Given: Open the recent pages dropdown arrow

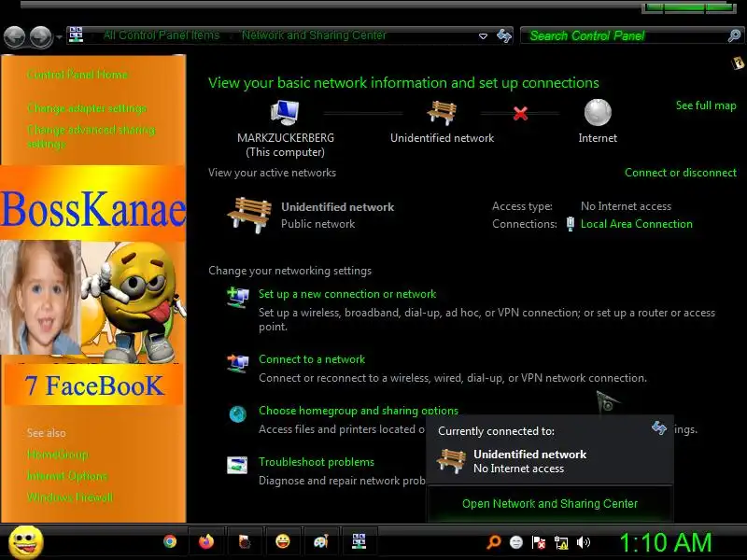Looking at the screenshot, I should point(59,36).
